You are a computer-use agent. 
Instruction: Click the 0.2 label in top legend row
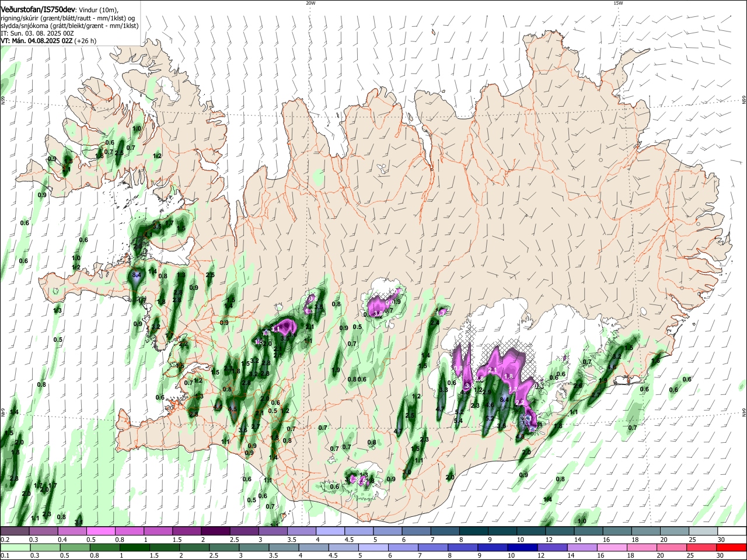coord(5,540)
